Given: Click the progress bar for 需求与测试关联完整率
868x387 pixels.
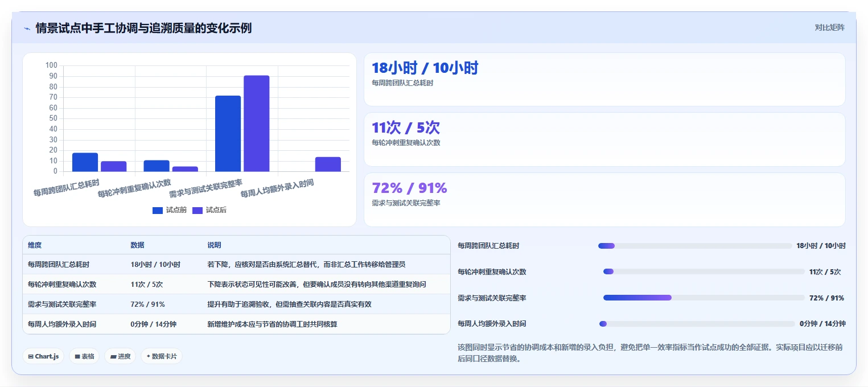Looking at the screenshot, I should [704, 298].
